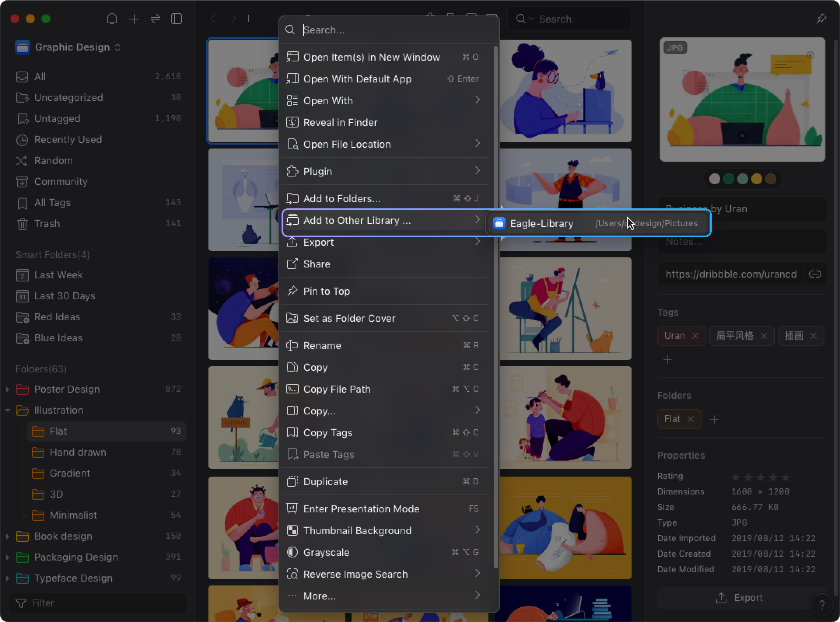Image resolution: width=840 pixels, height=622 pixels.
Task: Click the Sync/Refresh arrows icon
Action: (x=156, y=18)
